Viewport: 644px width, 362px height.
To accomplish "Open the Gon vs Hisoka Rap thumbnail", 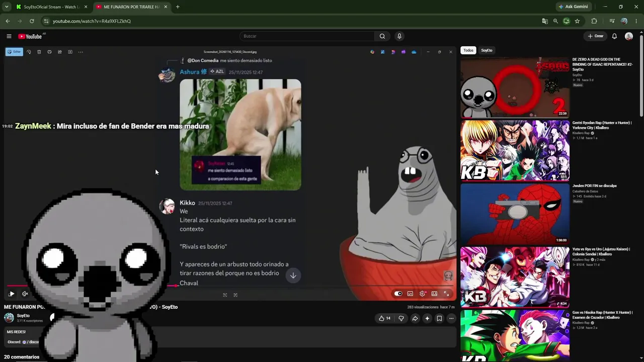I will (x=515, y=336).
